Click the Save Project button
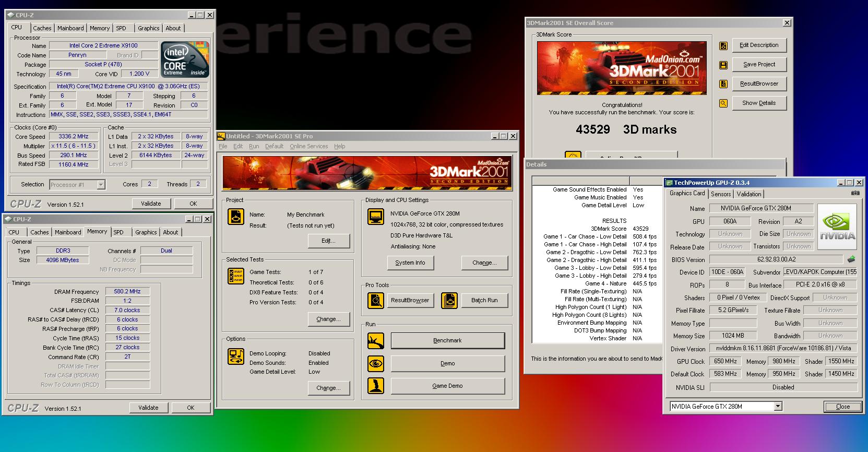 pyautogui.click(x=759, y=64)
